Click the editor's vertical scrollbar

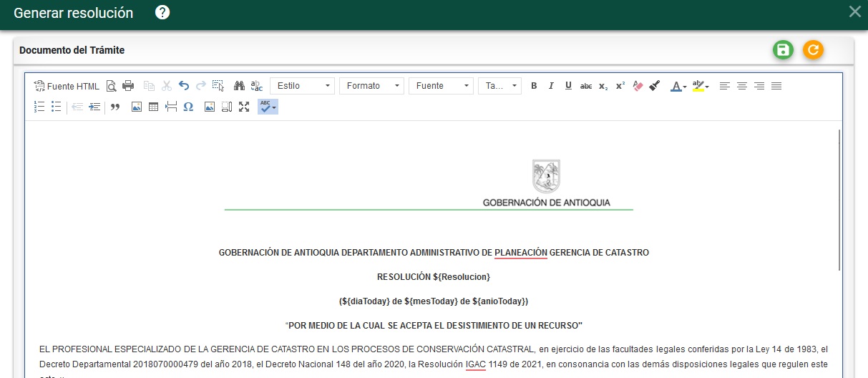pos(839,200)
